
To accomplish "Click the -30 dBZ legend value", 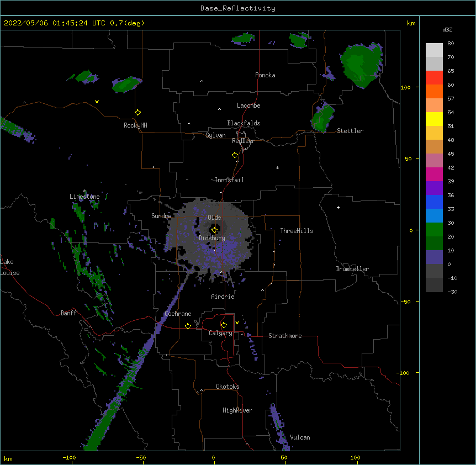I will coord(452,292).
